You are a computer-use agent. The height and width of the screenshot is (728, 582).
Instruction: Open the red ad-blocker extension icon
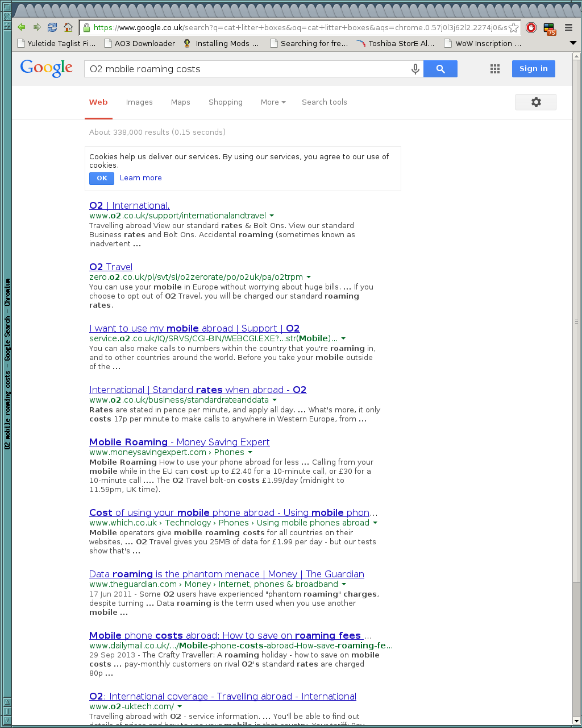point(531,27)
